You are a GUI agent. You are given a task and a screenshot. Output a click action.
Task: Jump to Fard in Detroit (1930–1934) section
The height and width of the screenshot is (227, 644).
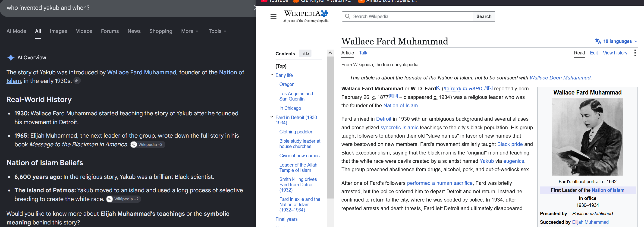click(297, 120)
